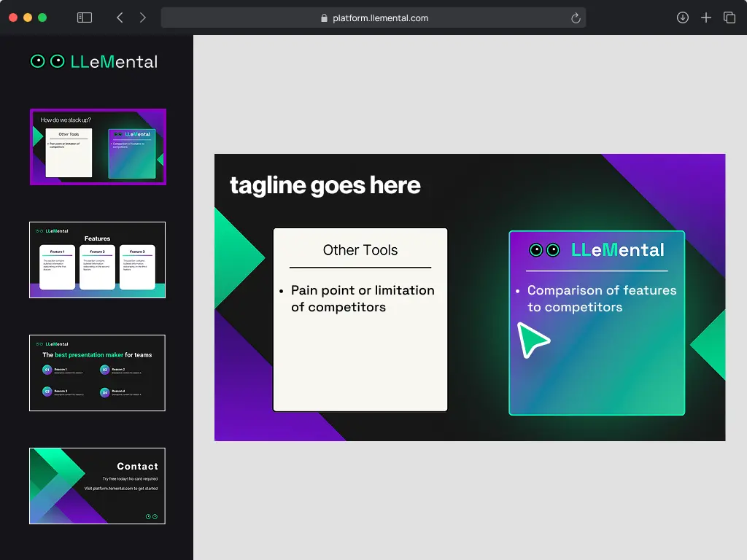Navigate forward with the right arrow icon
Viewport: 747px width, 560px height.
[143, 17]
